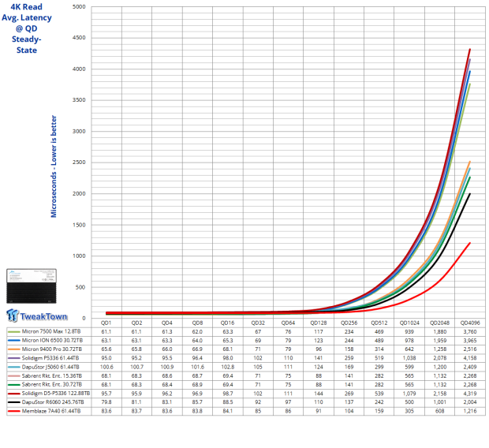Click the 234 QD256 value for Micron 7500
This screenshot has width=489, height=448.
(x=349, y=331)
